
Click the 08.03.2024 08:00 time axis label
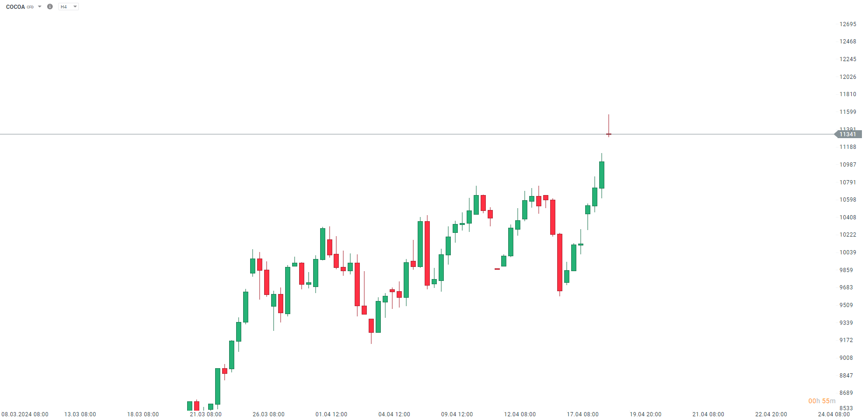tap(25, 414)
